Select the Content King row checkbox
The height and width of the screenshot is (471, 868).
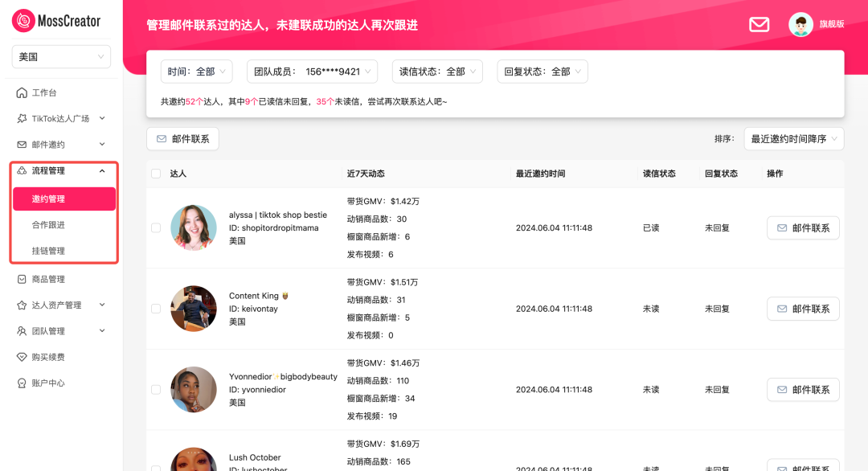point(156,309)
